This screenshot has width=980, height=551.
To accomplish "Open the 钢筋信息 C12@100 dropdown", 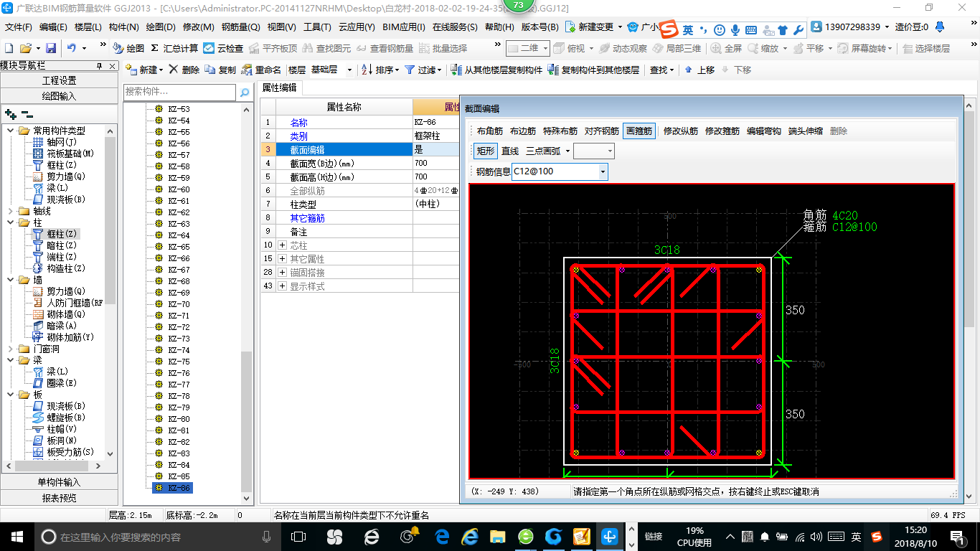I will [603, 171].
